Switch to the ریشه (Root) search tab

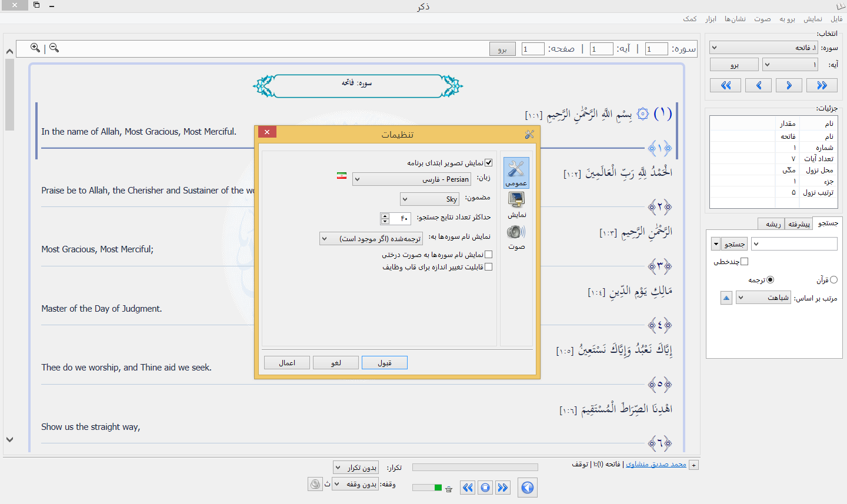pyautogui.click(x=772, y=224)
